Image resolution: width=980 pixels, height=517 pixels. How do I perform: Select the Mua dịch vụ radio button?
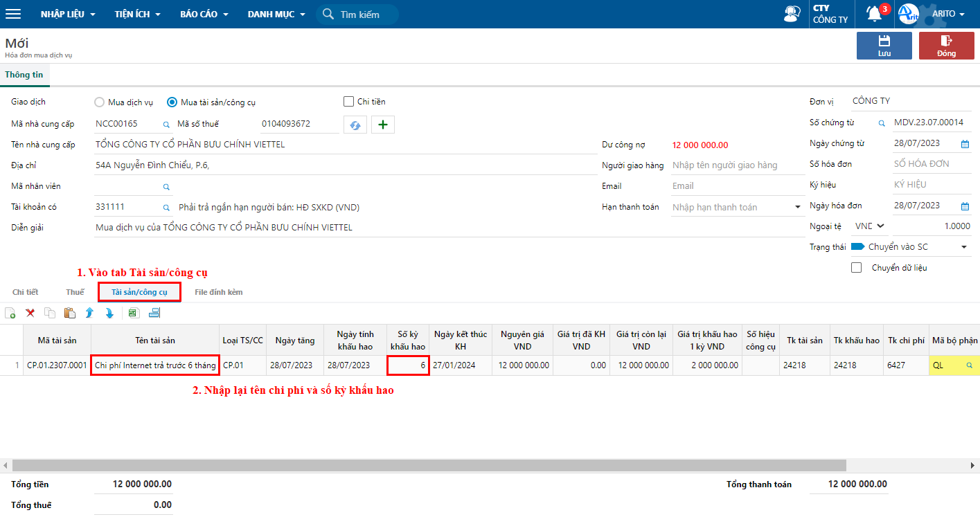pos(100,102)
